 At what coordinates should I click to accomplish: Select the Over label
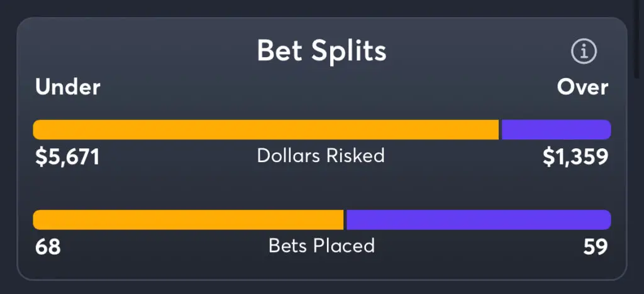(582, 87)
